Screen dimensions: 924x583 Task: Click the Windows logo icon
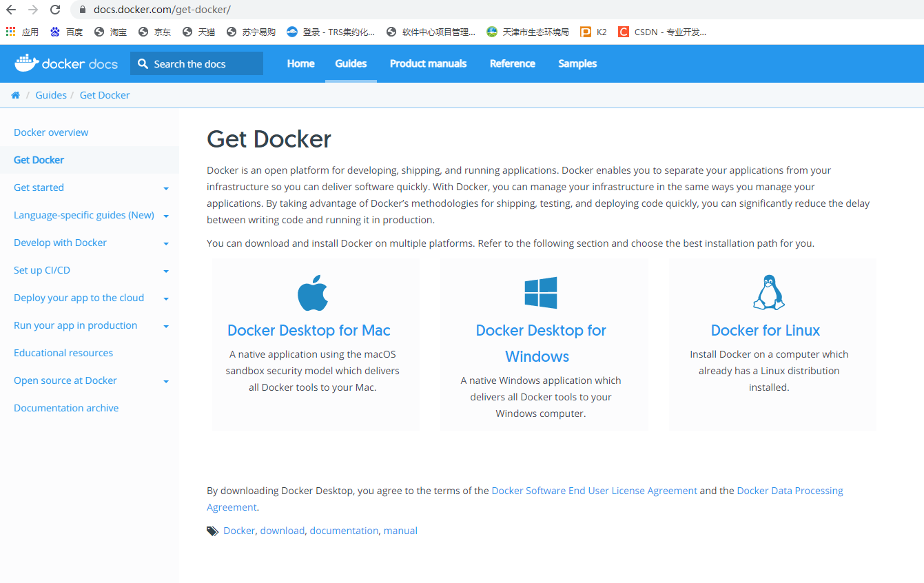541,293
